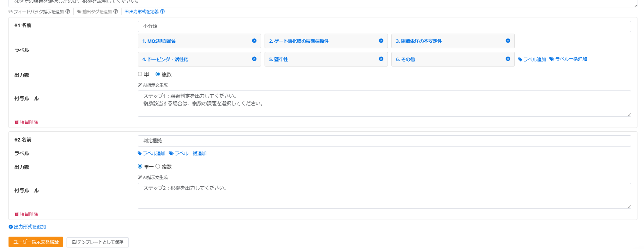The width and height of the screenshot is (644, 249).
Task: Click the help icon next to 出力形式を定義
Action: click(x=162, y=12)
